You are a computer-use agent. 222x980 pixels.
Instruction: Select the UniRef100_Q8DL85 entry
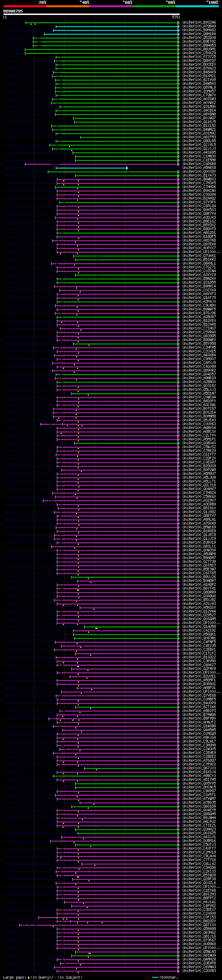(199, 141)
